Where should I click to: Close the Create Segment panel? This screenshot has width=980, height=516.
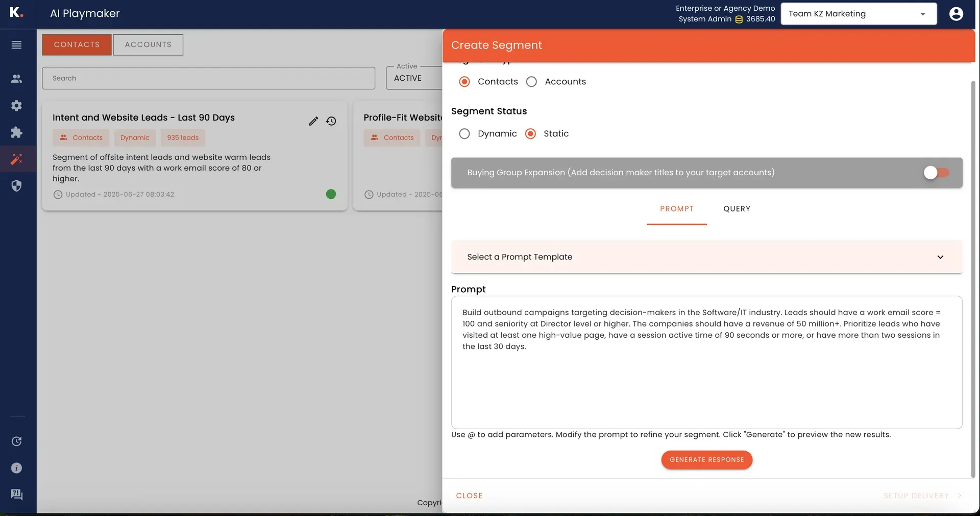(469, 495)
